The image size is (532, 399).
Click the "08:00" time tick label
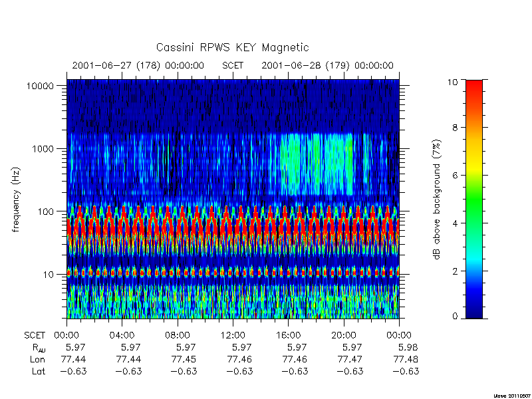177,336
